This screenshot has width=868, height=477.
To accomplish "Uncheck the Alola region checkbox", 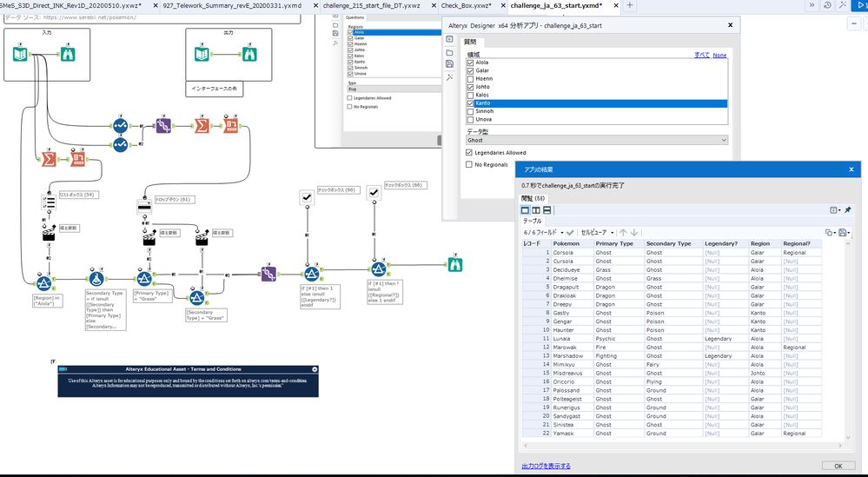I will coord(471,63).
